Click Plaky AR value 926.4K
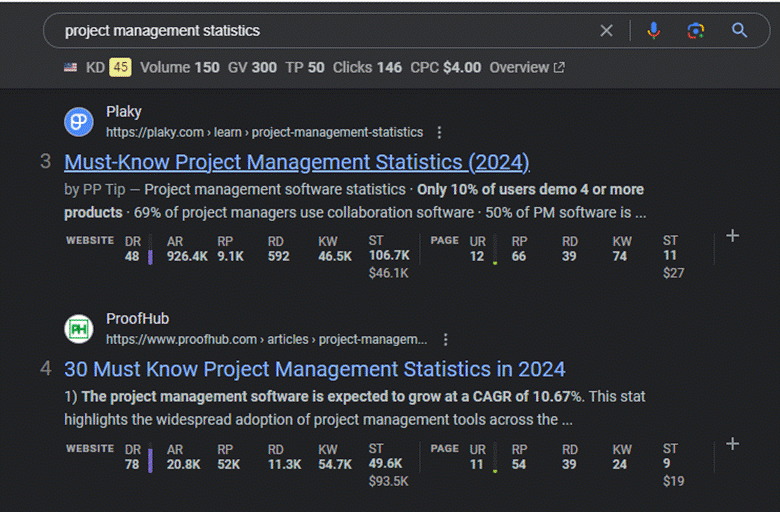 pyautogui.click(x=187, y=256)
